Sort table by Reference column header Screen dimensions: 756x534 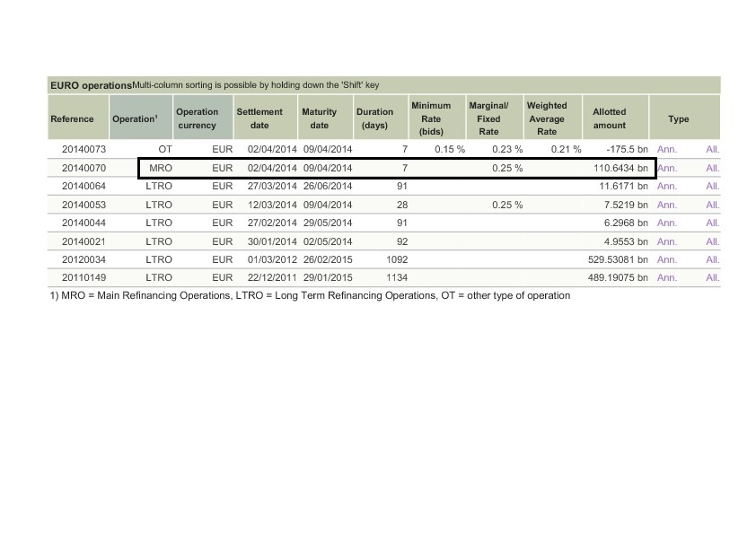78,118
